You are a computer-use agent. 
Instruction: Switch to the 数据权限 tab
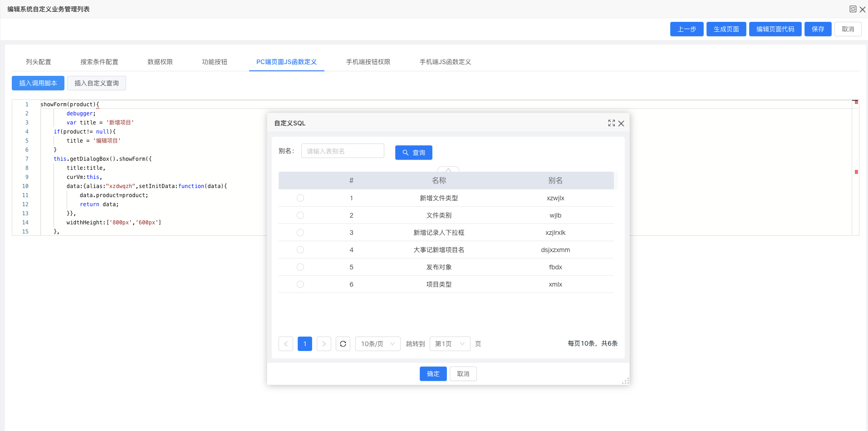pyautogui.click(x=160, y=62)
